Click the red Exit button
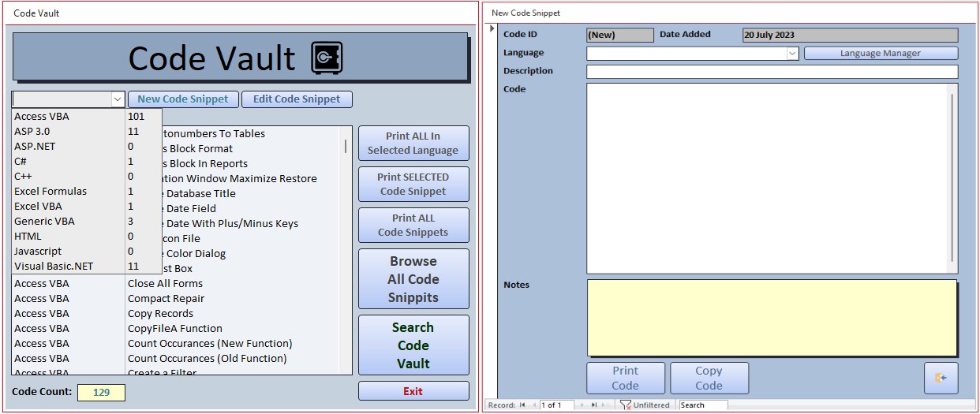 pyautogui.click(x=413, y=391)
